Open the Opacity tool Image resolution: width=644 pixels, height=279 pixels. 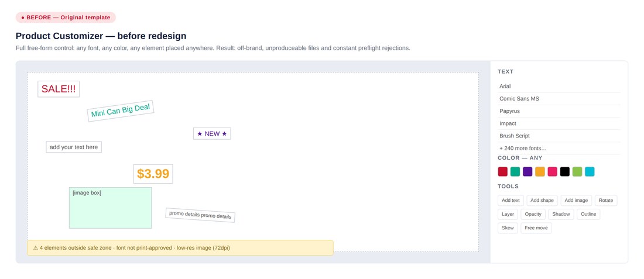[533, 214]
